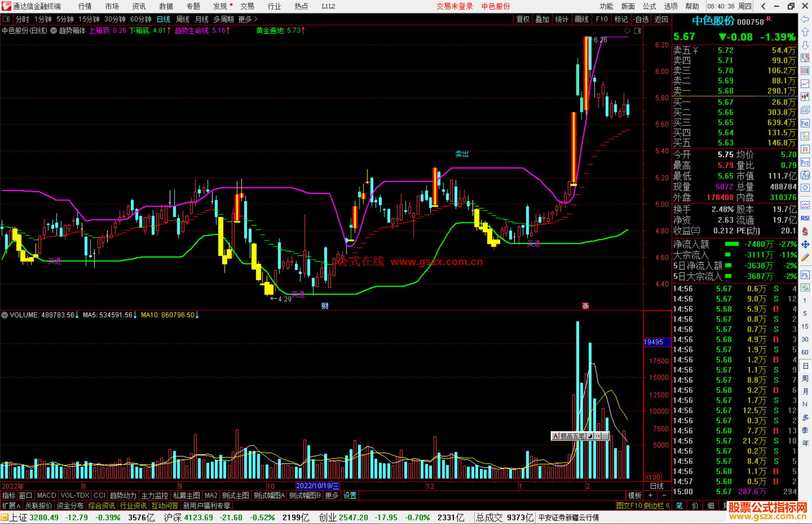Expand the 扩展 panel at bottom left

pos(11,506)
